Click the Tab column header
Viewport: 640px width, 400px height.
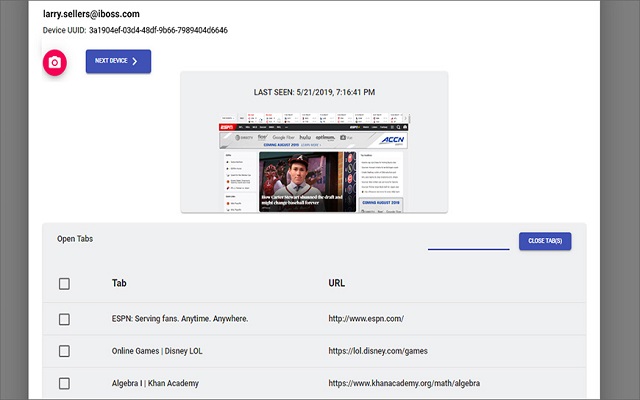coord(119,283)
